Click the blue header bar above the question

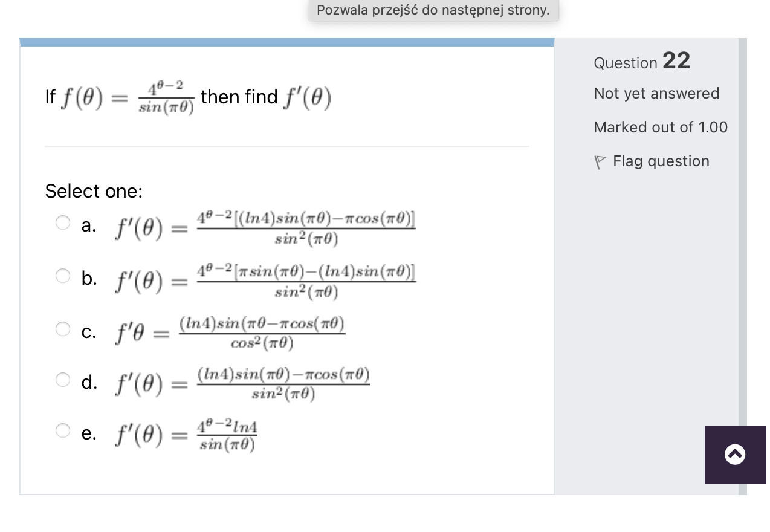click(288, 41)
